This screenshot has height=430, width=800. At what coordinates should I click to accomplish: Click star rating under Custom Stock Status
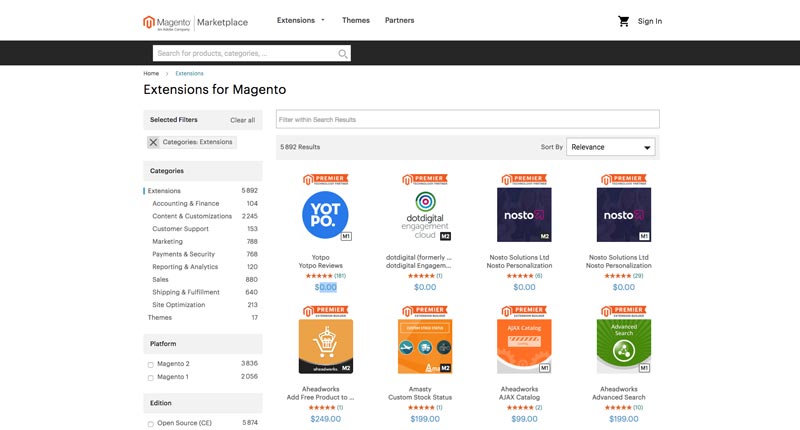point(421,408)
